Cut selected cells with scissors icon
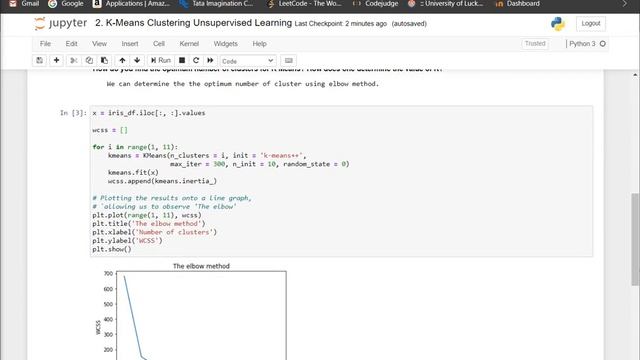This screenshot has width=640, height=360. point(74,60)
